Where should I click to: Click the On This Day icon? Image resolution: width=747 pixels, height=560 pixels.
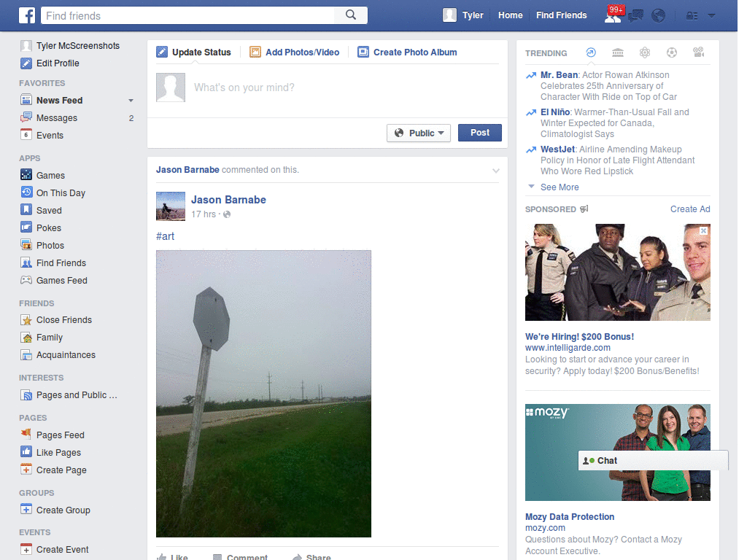click(x=26, y=192)
